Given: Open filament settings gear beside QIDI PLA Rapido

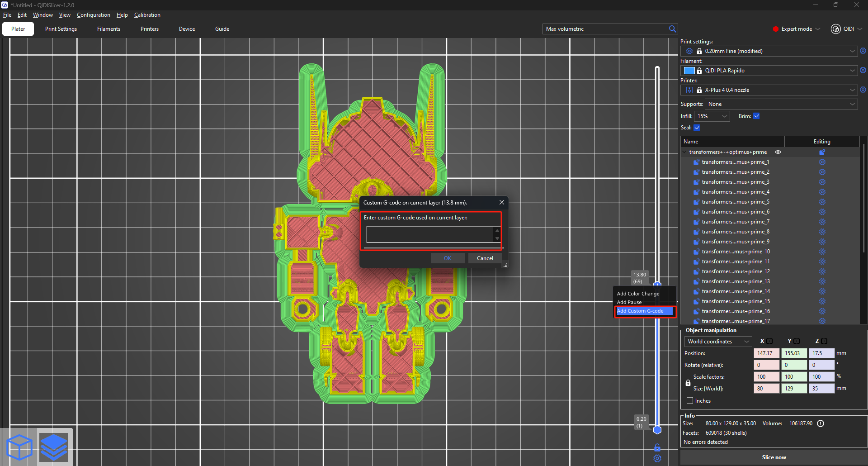Looking at the screenshot, I should pos(863,71).
